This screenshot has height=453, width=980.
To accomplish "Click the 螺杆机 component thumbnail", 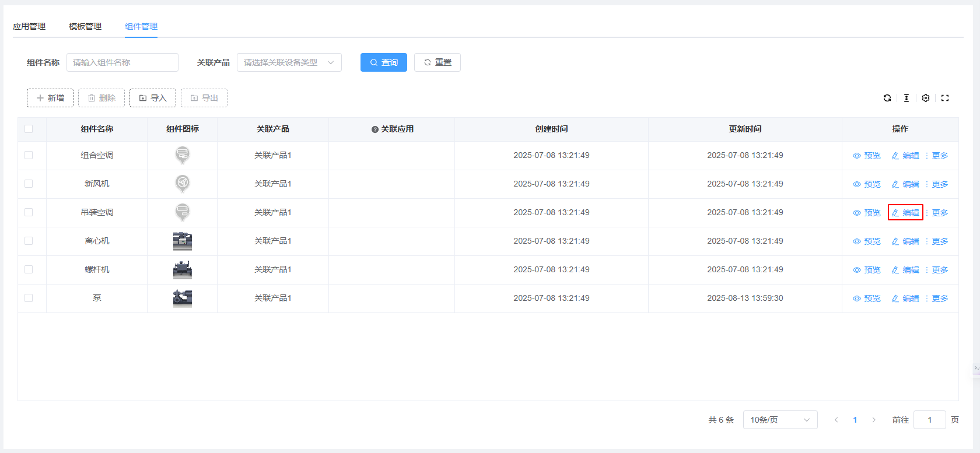I will pyautogui.click(x=183, y=269).
